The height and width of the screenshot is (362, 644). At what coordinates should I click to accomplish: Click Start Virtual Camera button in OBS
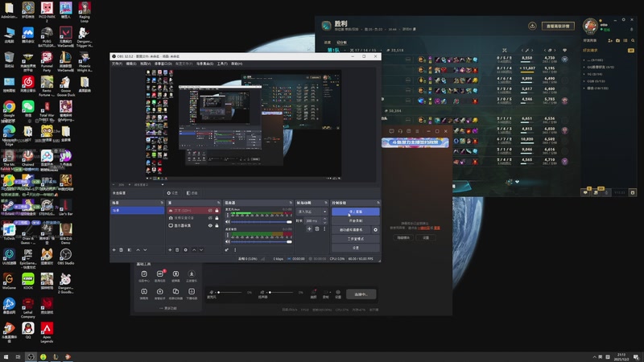click(352, 230)
